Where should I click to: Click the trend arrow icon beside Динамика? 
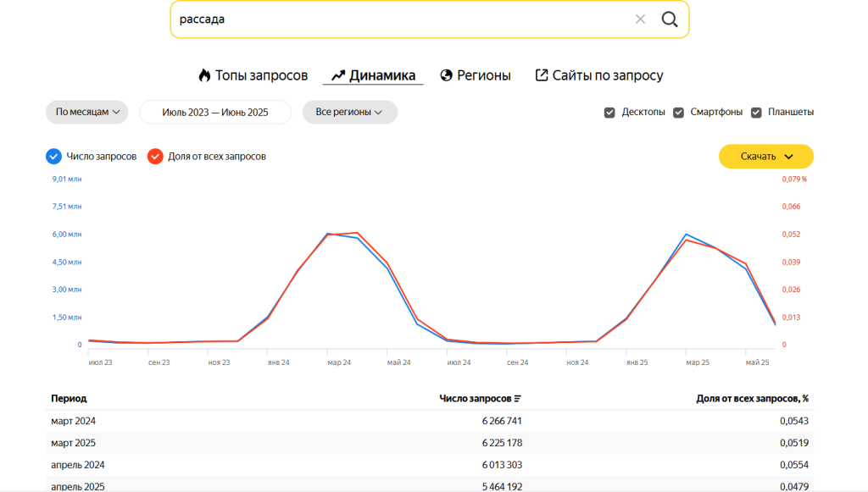[337, 75]
